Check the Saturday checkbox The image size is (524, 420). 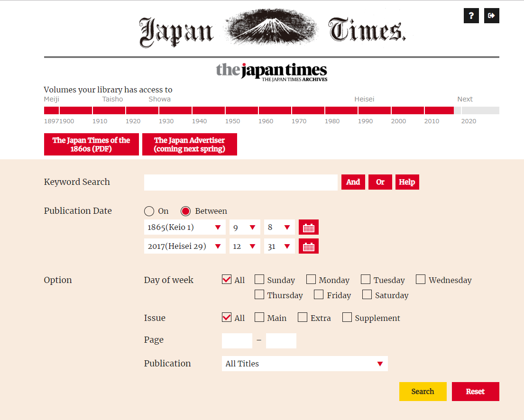pyautogui.click(x=367, y=295)
